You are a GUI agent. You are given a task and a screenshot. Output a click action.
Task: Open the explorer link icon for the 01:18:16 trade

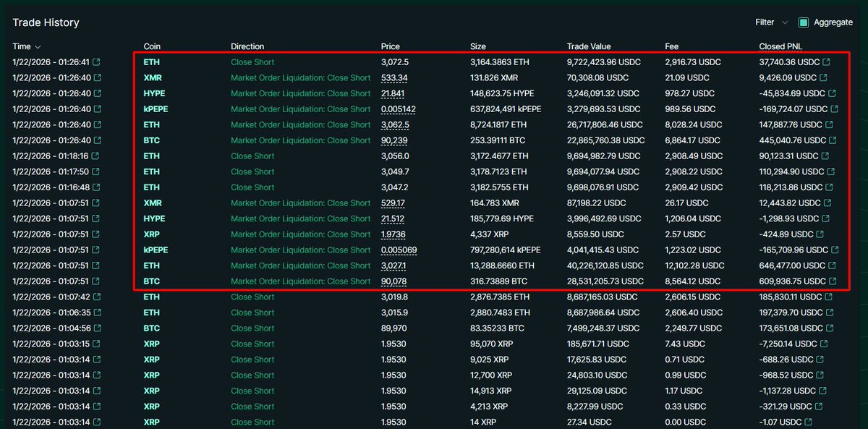coord(98,156)
